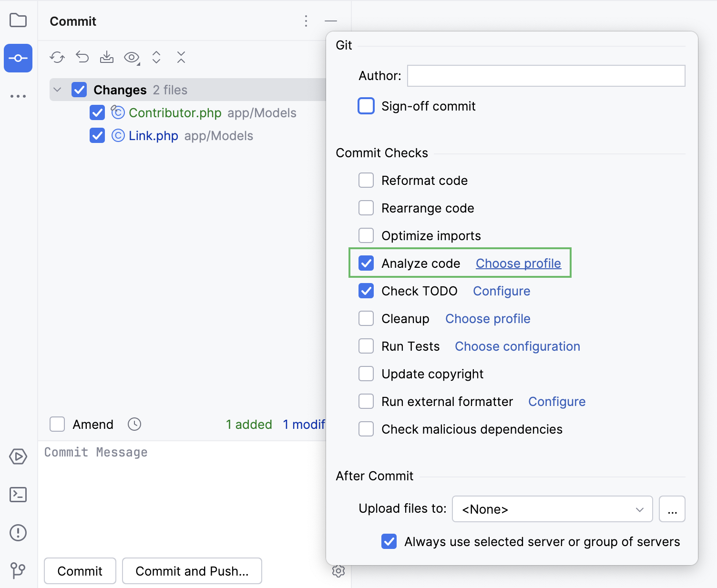The height and width of the screenshot is (588, 717).
Task: Rollback changes with the undo arrow icon
Action: [82, 57]
